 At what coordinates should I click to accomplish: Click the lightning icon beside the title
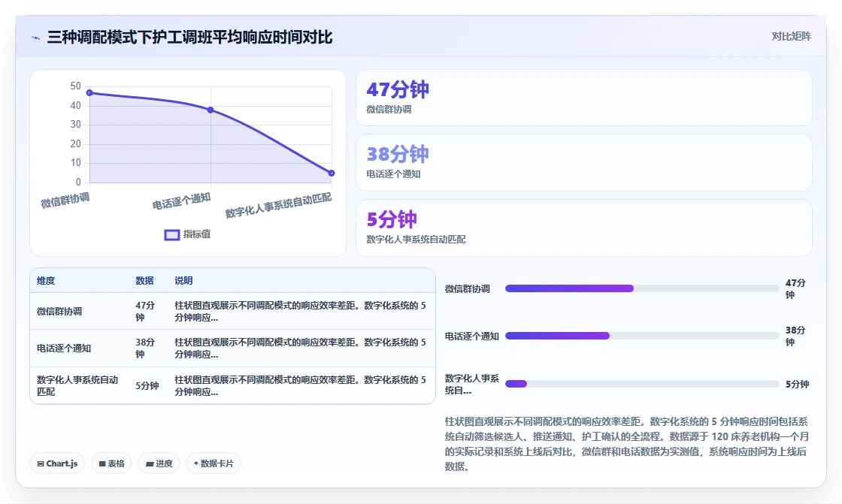[x=36, y=38]
